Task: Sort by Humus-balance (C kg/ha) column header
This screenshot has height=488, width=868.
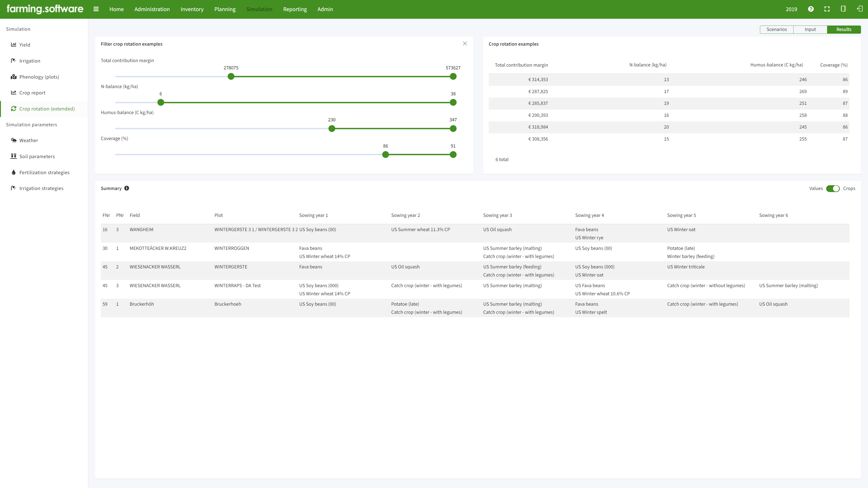Action: 777,65
